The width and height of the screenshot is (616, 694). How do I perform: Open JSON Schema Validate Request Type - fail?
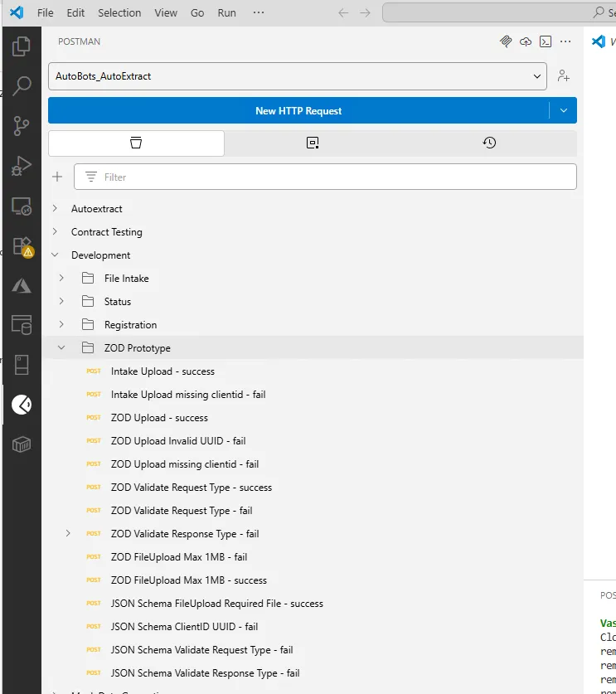[x=201, y=650]
